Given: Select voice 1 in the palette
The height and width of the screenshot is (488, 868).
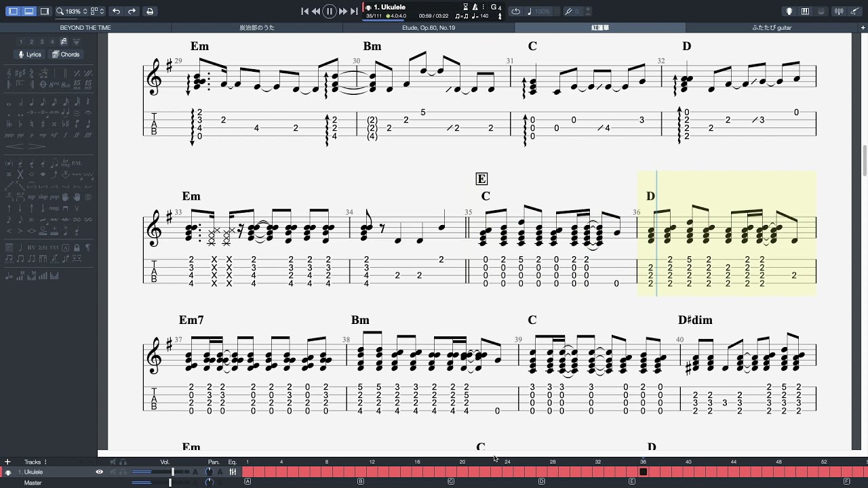Looking at the screenshot, I should (22, 42).
